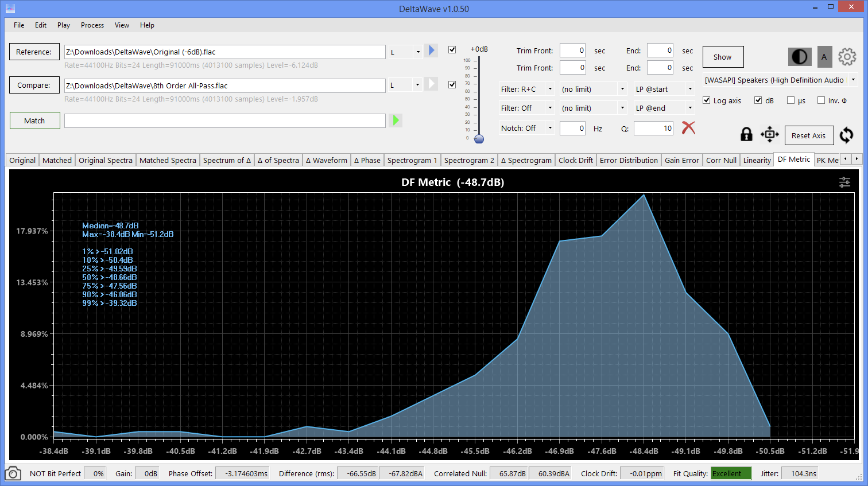Expand first (no limit) dropdown beside Filter: R+C
This screenshot has width=868, height=486.
594,89
